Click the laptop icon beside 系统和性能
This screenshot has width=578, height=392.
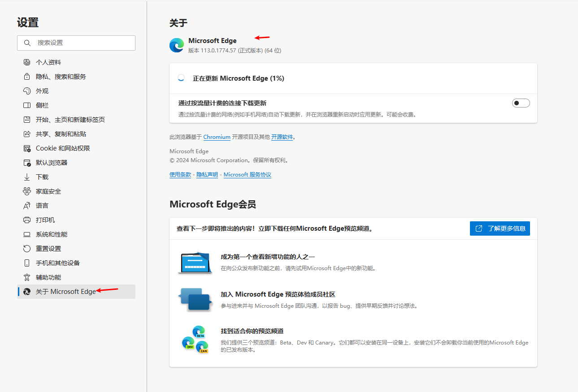27,234
